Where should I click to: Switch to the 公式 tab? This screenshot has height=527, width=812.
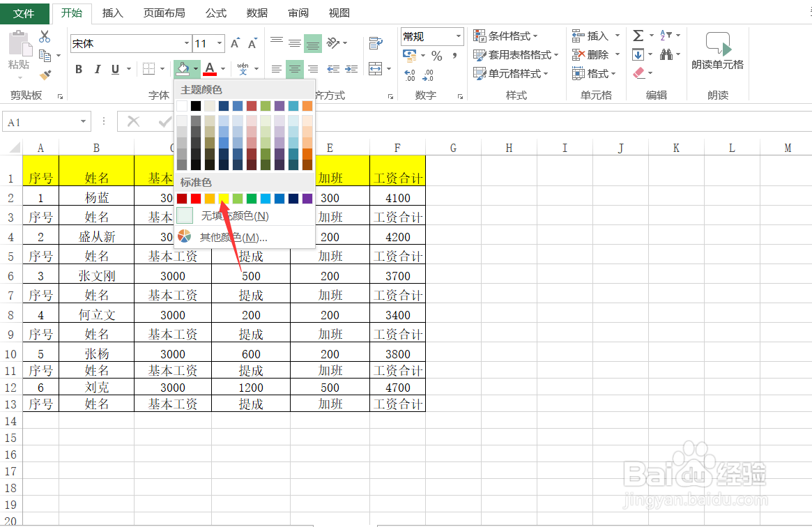click(216, 13)
